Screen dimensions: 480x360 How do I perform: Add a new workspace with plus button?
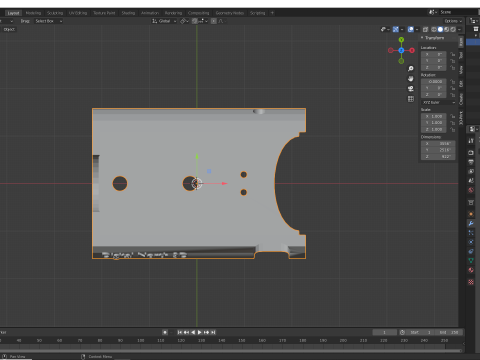click(x=272, y=13)
